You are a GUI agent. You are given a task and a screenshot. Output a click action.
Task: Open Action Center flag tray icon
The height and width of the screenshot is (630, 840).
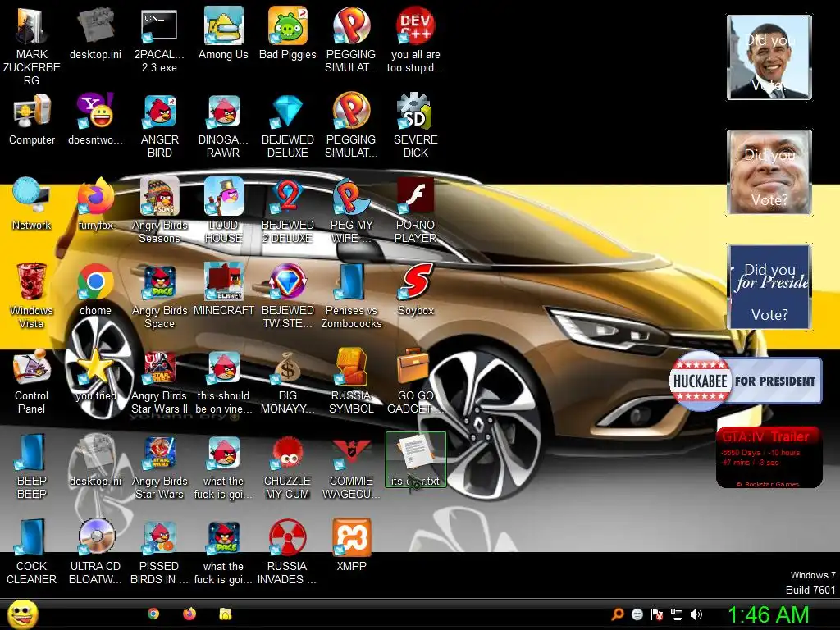657,614
